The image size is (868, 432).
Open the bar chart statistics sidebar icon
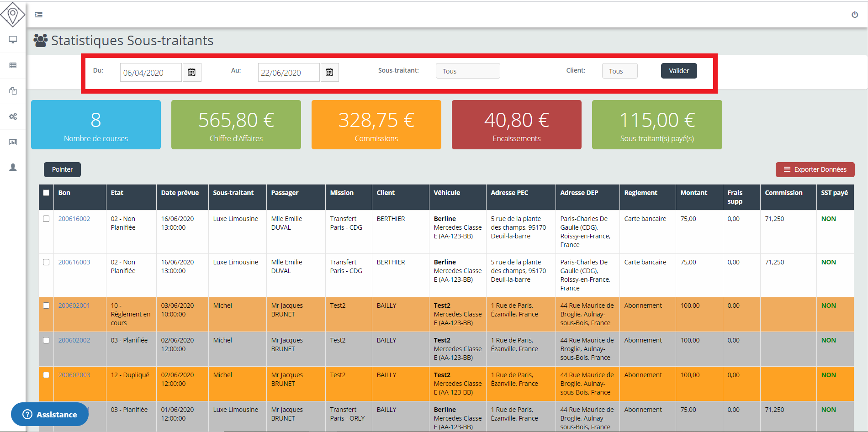[x=13, y=142]
